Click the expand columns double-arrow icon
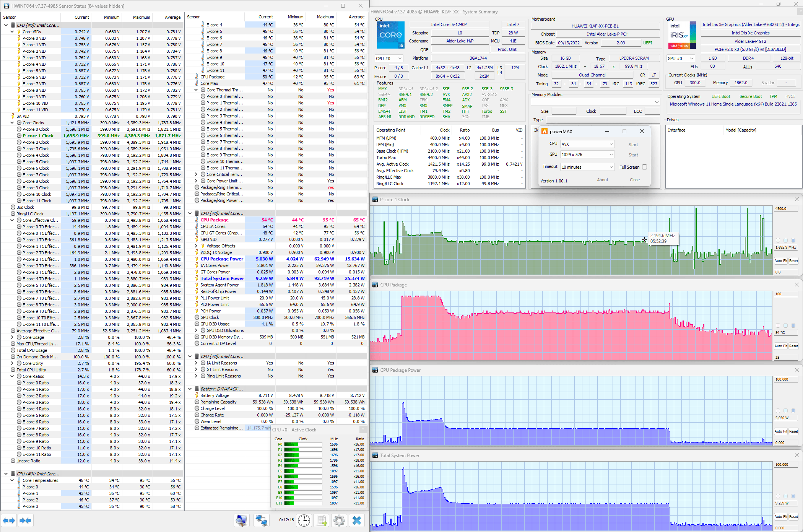Viewport: 803px width, 532px height. (x=8, y=521)
